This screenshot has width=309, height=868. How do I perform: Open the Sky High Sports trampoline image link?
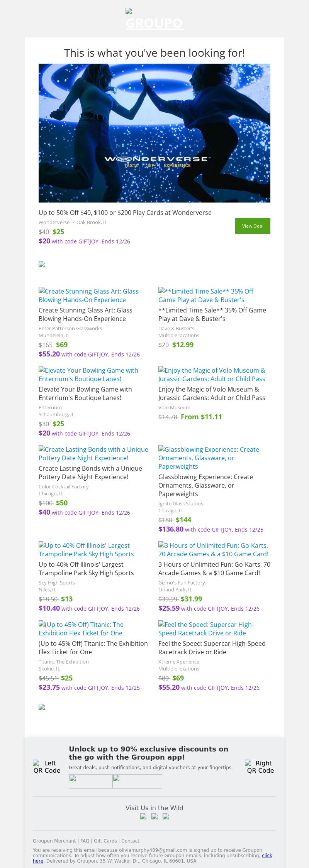[x=86, y=550]
